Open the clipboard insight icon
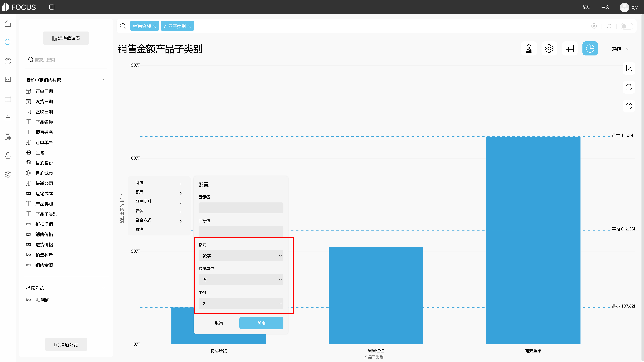 pos(528,48)
